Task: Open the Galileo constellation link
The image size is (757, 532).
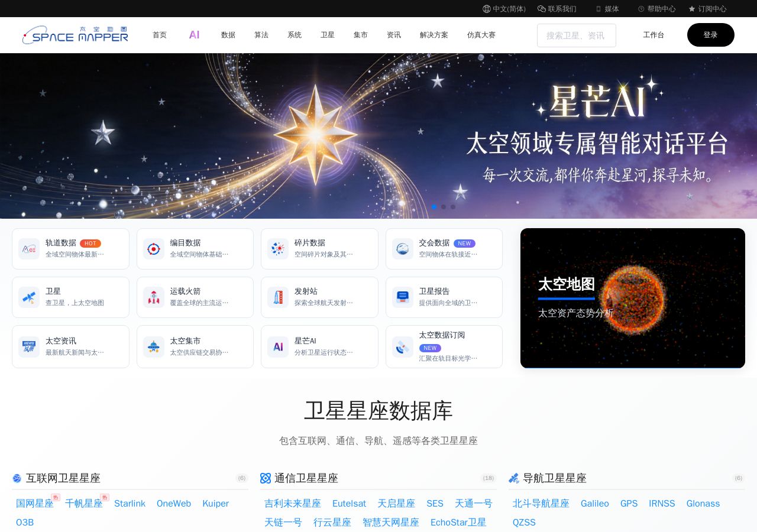Action: click(x=595, y=504)
